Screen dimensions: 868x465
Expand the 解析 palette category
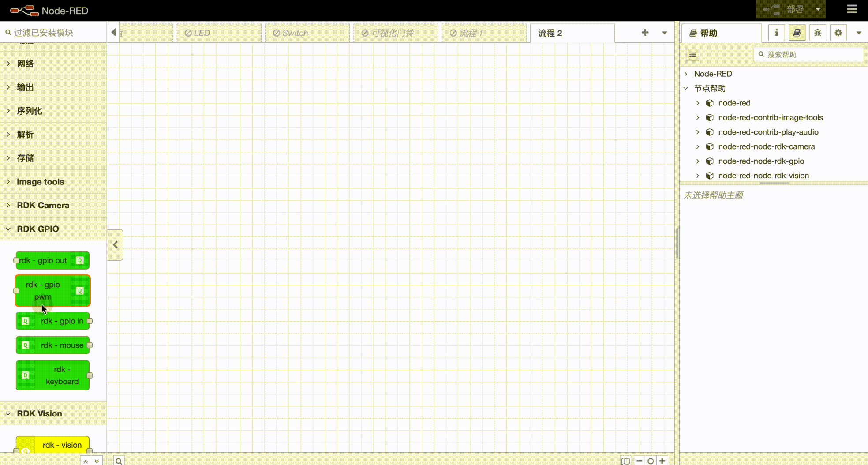click(53, 135)
